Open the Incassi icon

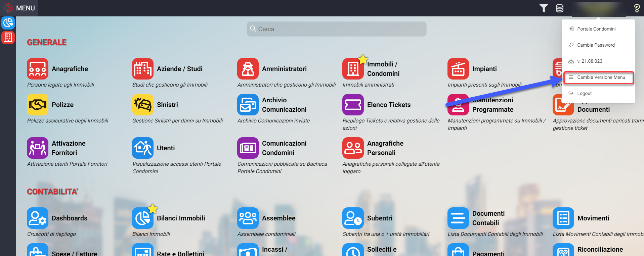coord(248,250)
